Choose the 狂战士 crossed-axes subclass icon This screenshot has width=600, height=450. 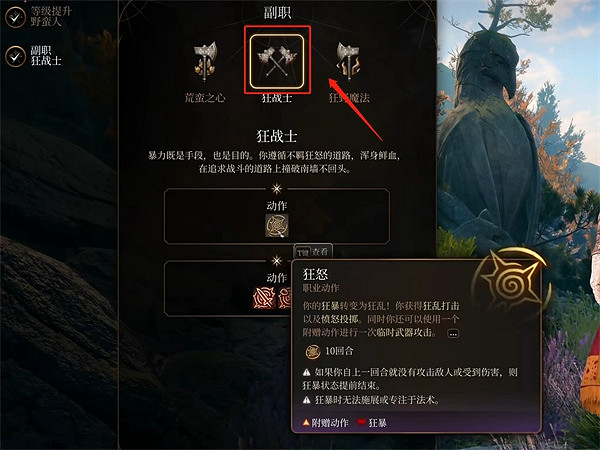click(277, 61)
